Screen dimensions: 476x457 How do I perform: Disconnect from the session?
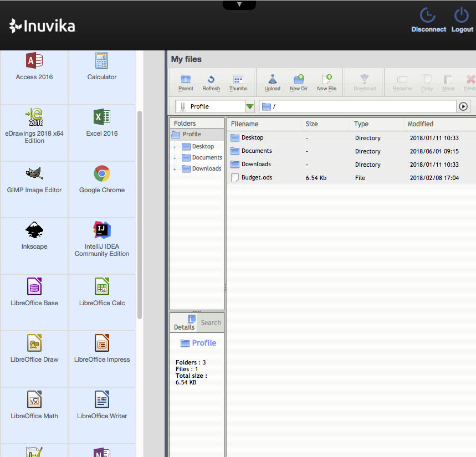(428, 20)
